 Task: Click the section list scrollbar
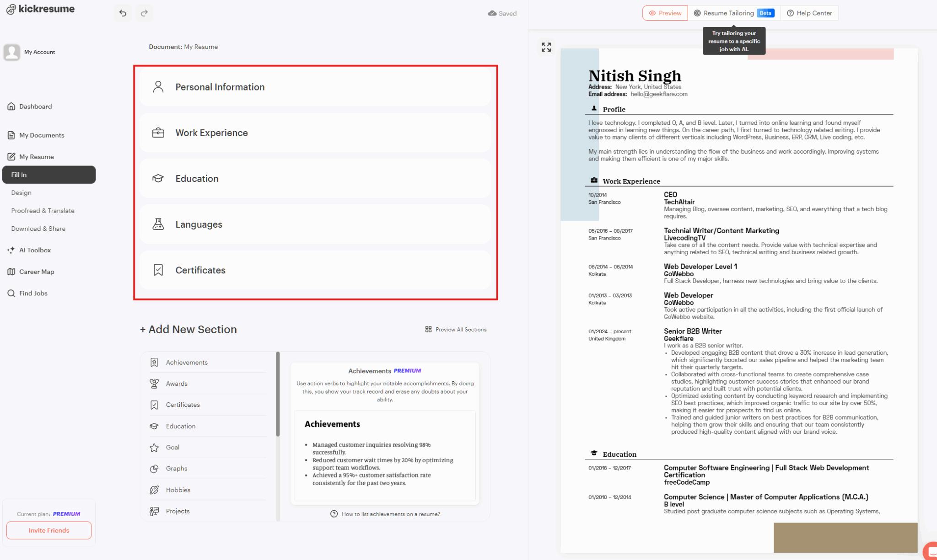tap(278, 394)
